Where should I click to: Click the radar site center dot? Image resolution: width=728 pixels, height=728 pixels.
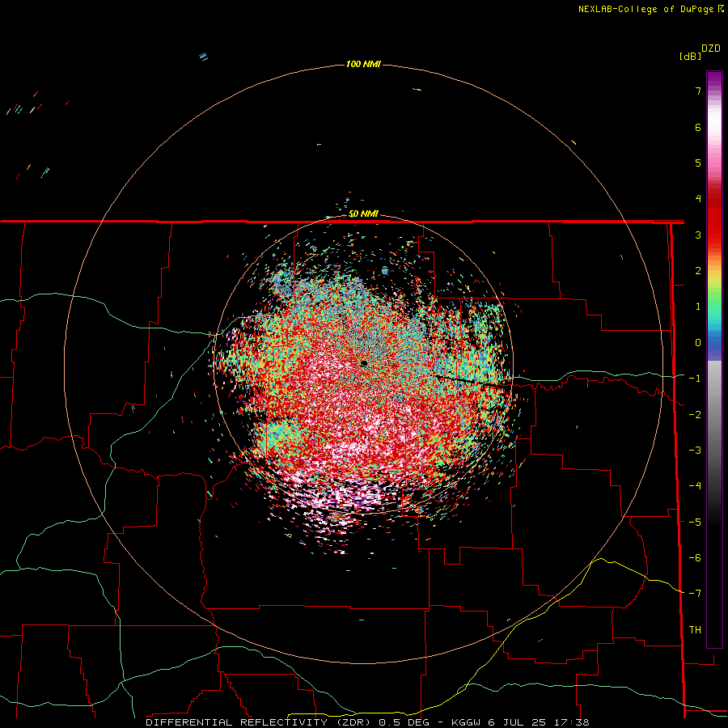[365, 363]
